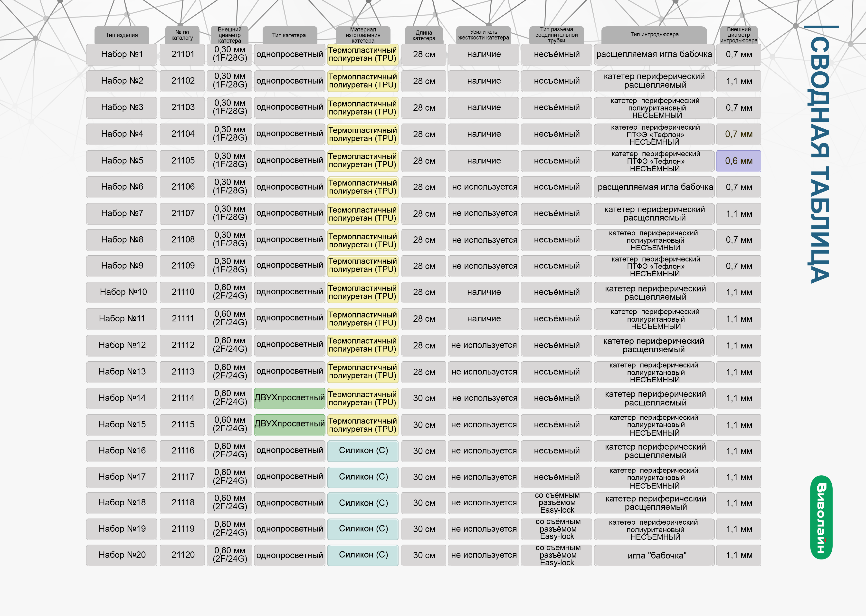Click the 'Тип интродьюсера' column header
866x616 pixels.
coord(654,35)
